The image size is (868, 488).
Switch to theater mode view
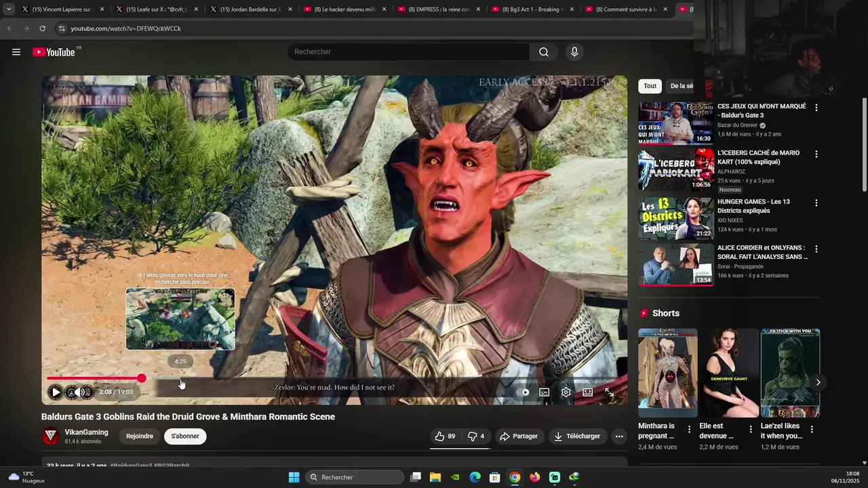click(x=587, y=392)
